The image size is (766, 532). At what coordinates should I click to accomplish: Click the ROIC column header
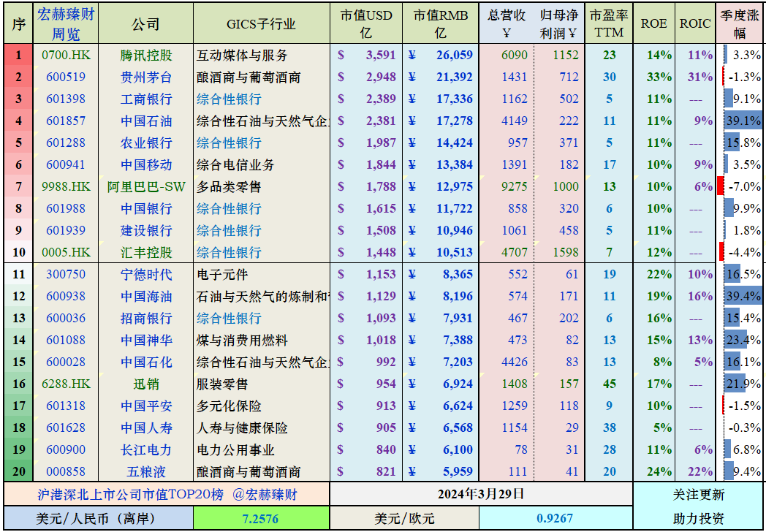[x=694, y=23]
